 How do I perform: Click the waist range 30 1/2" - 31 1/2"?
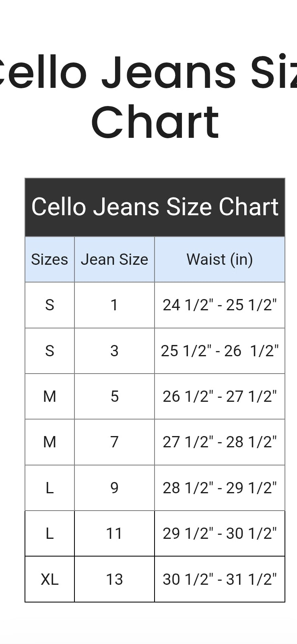pos(220,580)
